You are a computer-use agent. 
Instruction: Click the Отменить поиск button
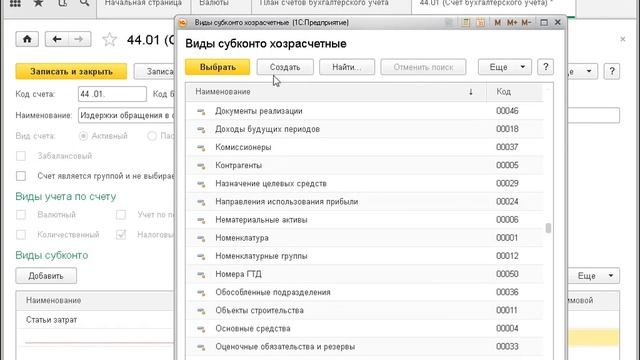point(423,67)
